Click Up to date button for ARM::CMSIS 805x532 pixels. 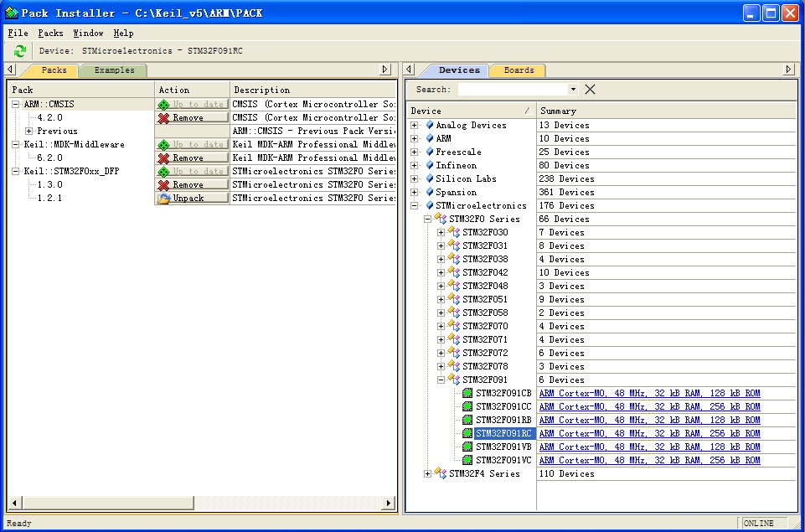click(x=193, y=104)
